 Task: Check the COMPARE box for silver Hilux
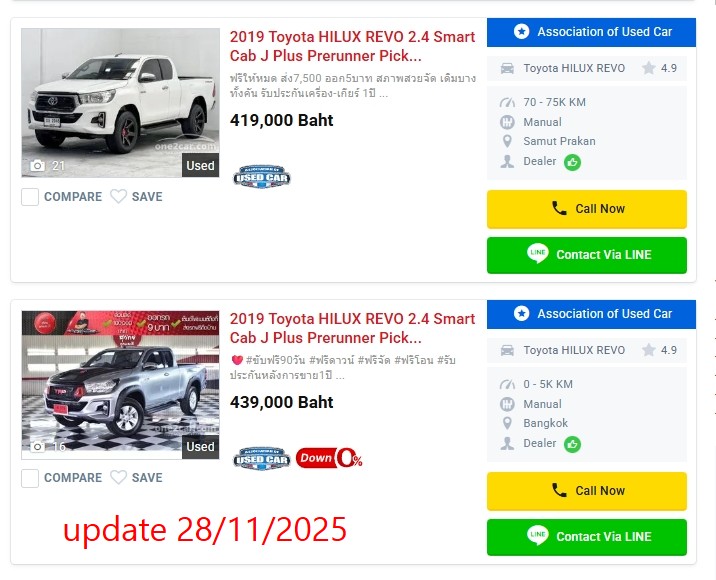click(30, 478)
